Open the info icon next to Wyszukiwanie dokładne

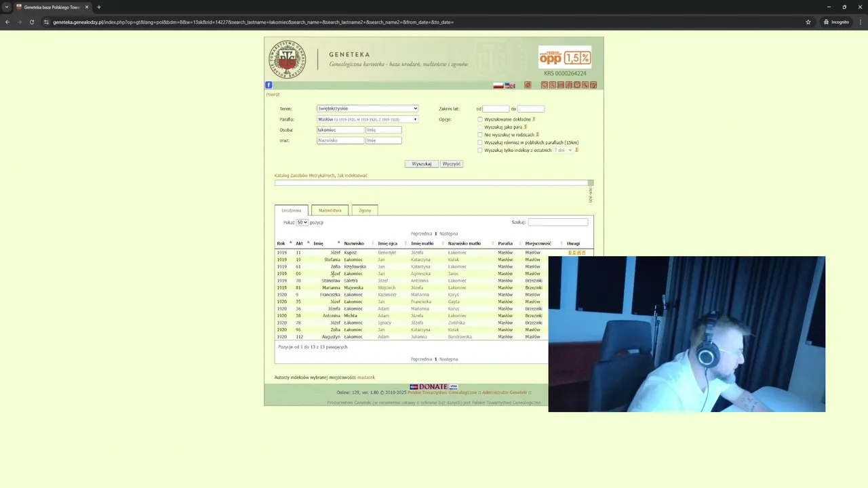pyautogui.click(x=534, y=119)
